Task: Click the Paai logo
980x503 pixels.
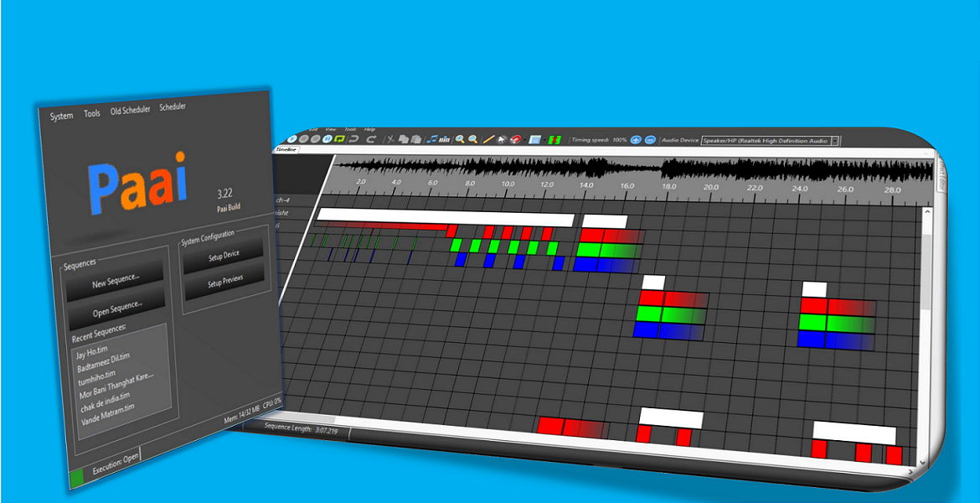Action: coord(138,184)
